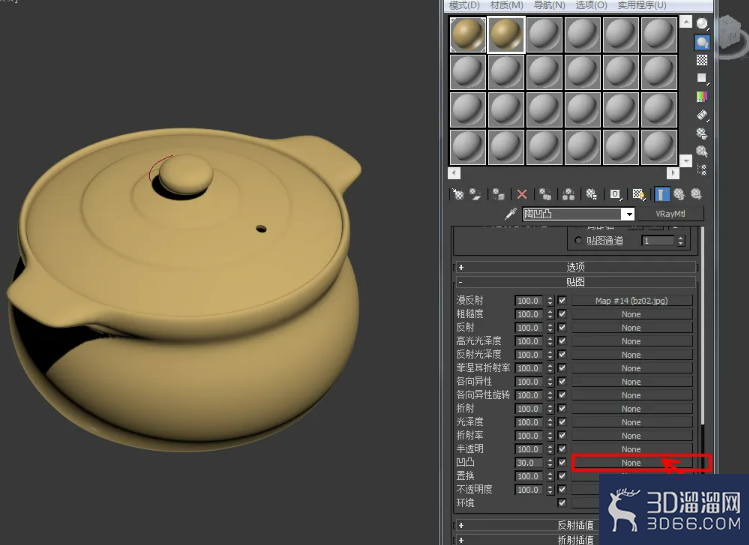Image resolution: width=749 pixels, height=545 pixels.
Task: Toggle the 环境 map checkbox
Action: click(x=562, y=502)
